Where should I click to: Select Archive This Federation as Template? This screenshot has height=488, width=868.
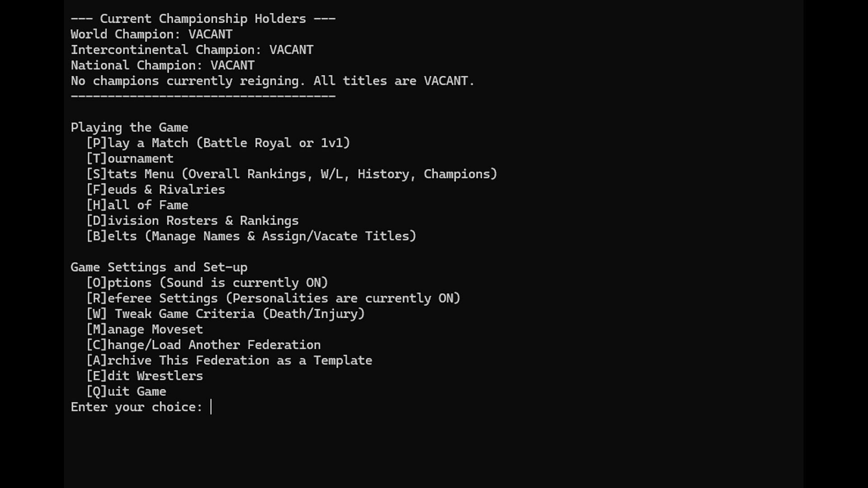pos(229,361)
